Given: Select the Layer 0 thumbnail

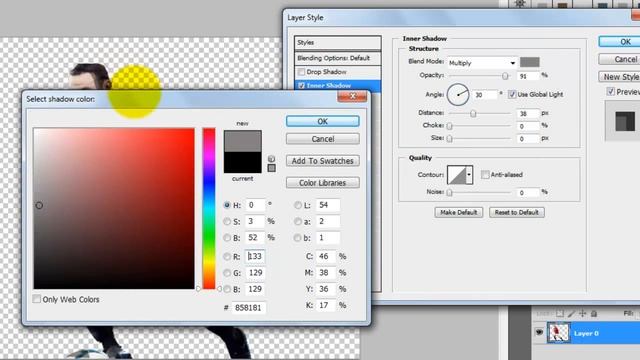Looking at the screenshot, I should (x=558, y=333).
